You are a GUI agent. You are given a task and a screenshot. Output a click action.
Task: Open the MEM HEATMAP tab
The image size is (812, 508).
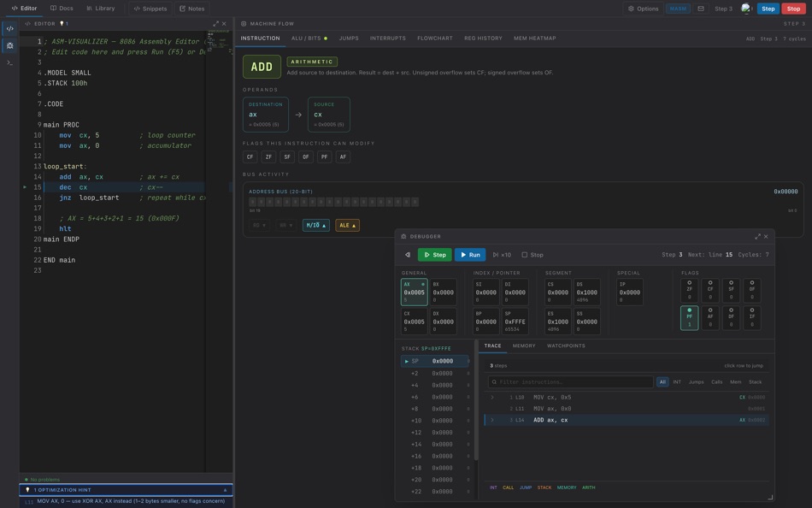click(535, 38)
